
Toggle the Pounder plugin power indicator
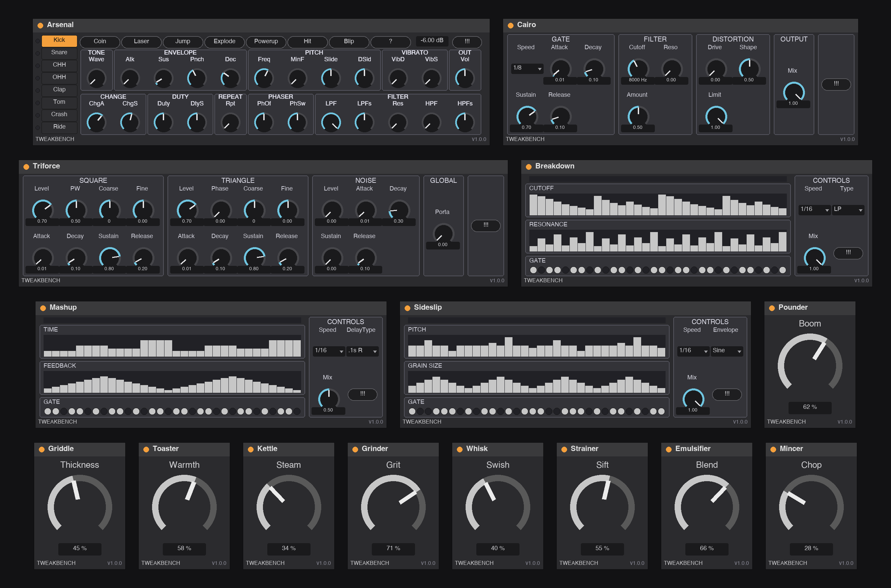[772, 308]
